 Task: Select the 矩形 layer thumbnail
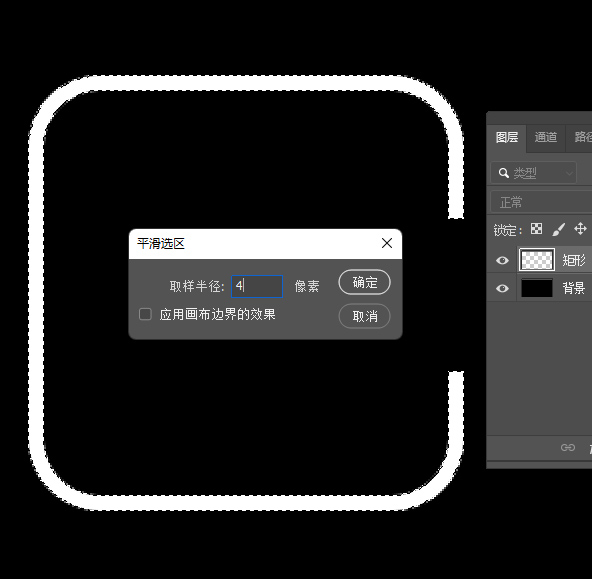click(x=536, y=260)
